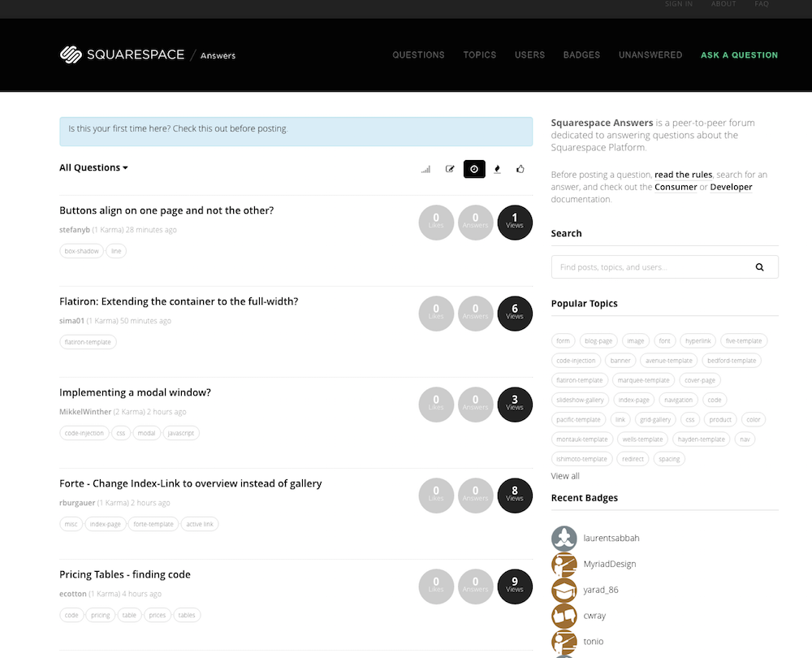Open the Badges nav item
Viewport: 812px width, 658px height.
(x=581, y=55)
